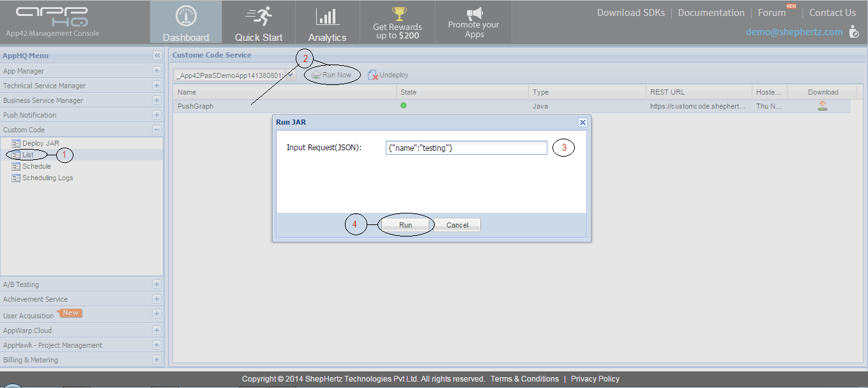
Task: Open the Documentation link
Action: (x=711, y=13)
